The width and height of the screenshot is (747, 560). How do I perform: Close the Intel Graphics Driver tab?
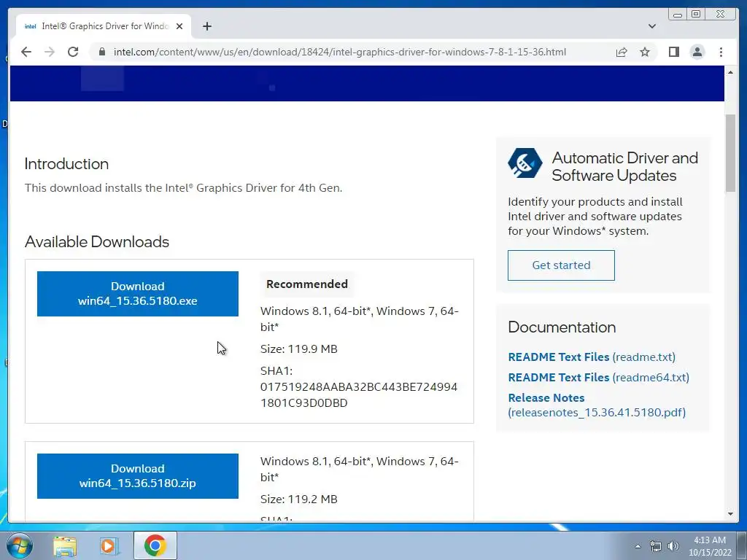[179, 26]
